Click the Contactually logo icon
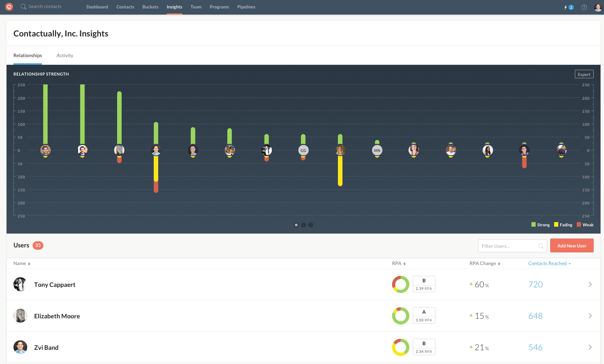The image size is (604, 364). [x=9, y=7]
